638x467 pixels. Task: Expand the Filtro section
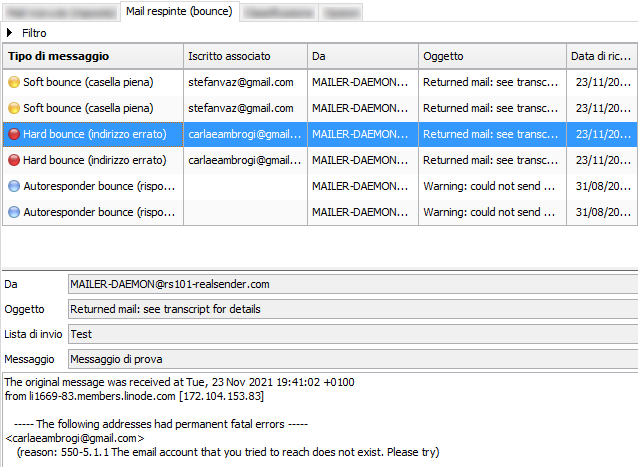tap(10, 33)
